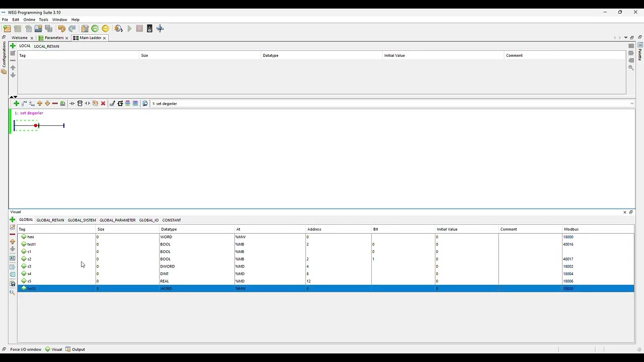Select the LOCAL variables tab

tap(25, 46)
